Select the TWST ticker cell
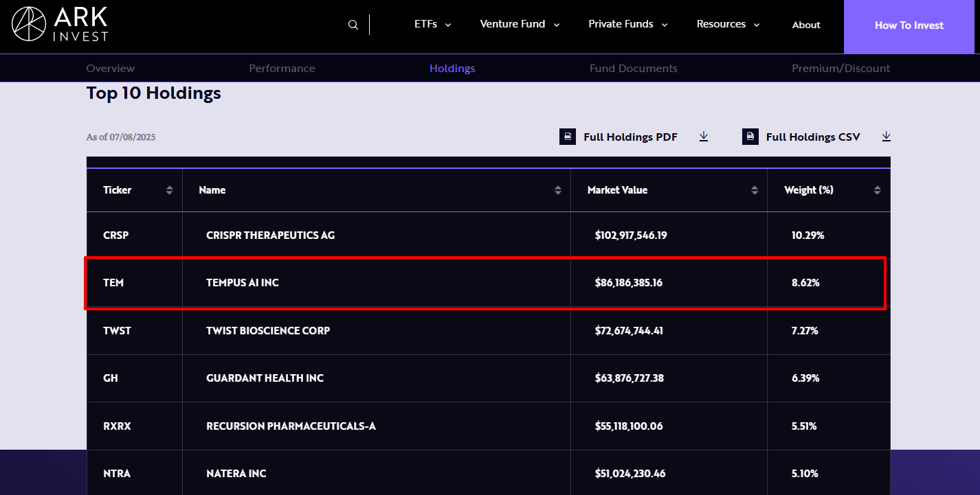 (117, 331)
